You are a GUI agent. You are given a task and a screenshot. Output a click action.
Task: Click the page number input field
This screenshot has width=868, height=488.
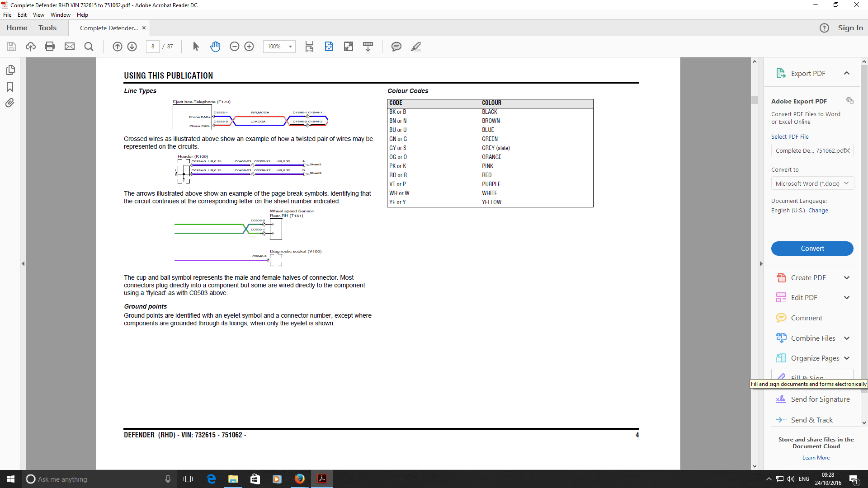pos(153,47)
